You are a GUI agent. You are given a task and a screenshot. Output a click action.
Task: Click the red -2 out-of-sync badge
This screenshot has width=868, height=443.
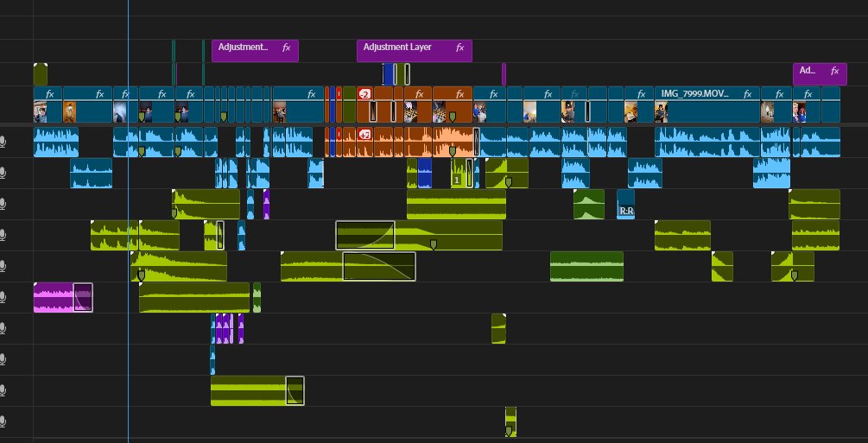point(364,93)
